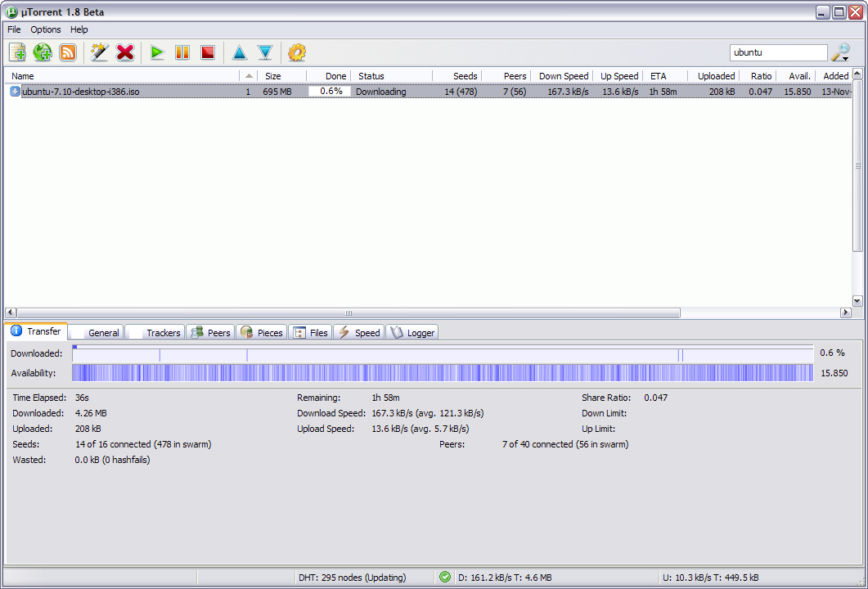Viewport: 868px width, 589px height.
Task: Click the 14 (478) seeds cell
Action: pyautogui.click(x=461, y=92)
